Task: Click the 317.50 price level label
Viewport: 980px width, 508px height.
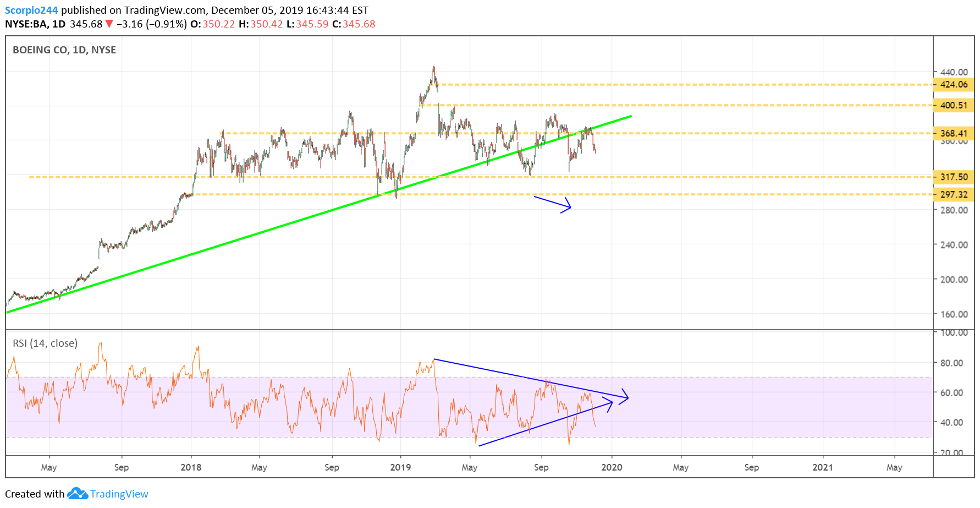Action: [954, 177]
